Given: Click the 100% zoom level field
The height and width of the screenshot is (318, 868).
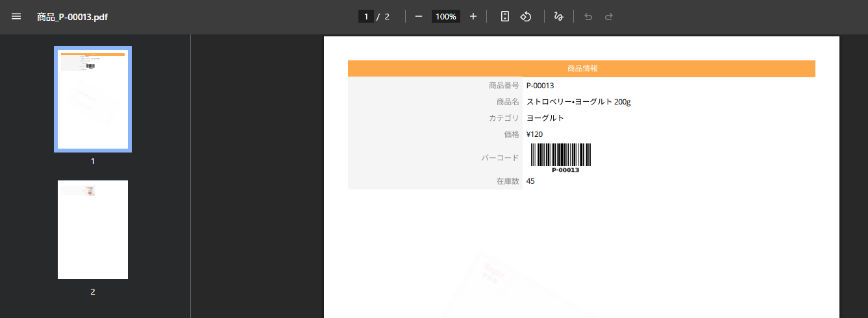Looking at the screenshot, I should (x=446, y=16).
